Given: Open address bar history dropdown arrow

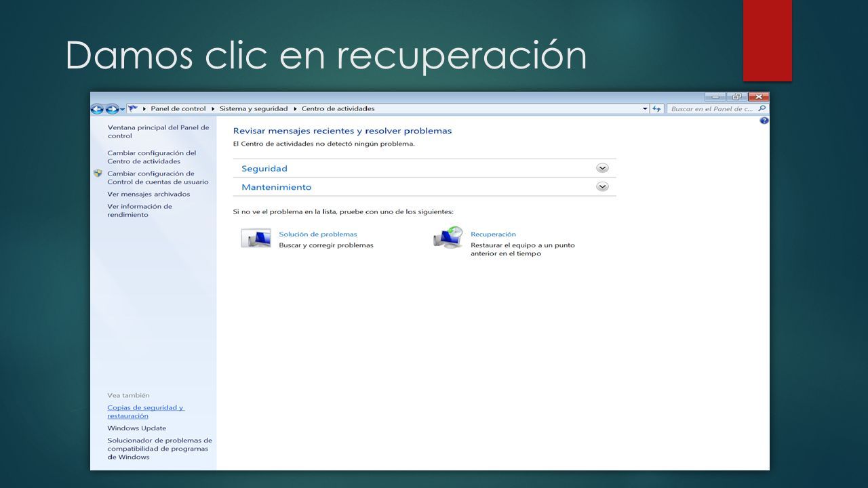Looking at the screenshot, I should pyautogui.click(x=645, y=108).
